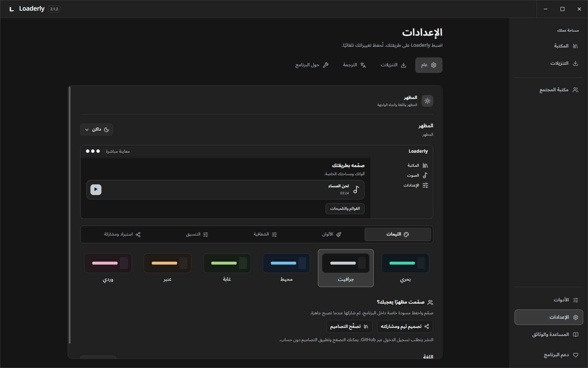Image resolution: width=588 pixels, height=368 pixels.
Task: Click الصوت in the live preview sidebar
Action: pyautogui.click(x=417, y=176)
